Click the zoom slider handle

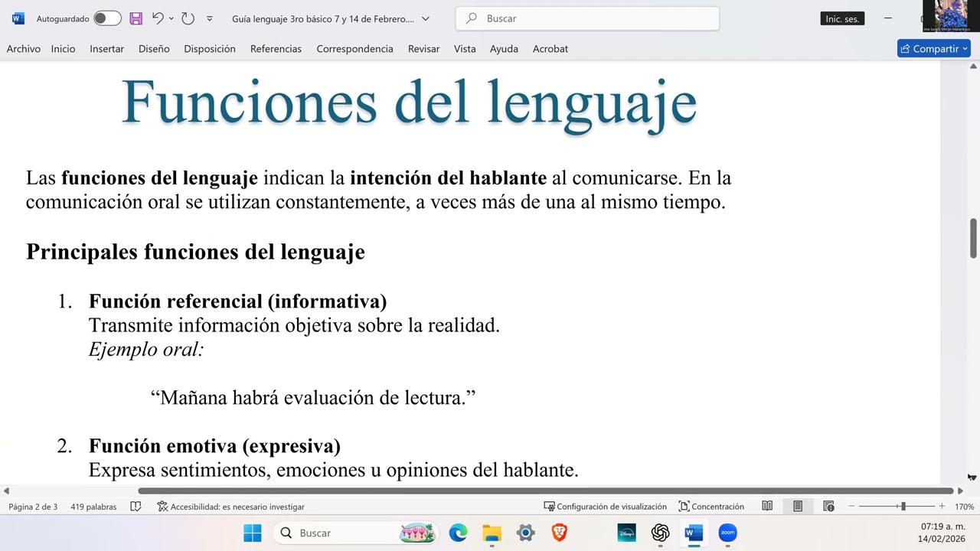coord(903,507)
